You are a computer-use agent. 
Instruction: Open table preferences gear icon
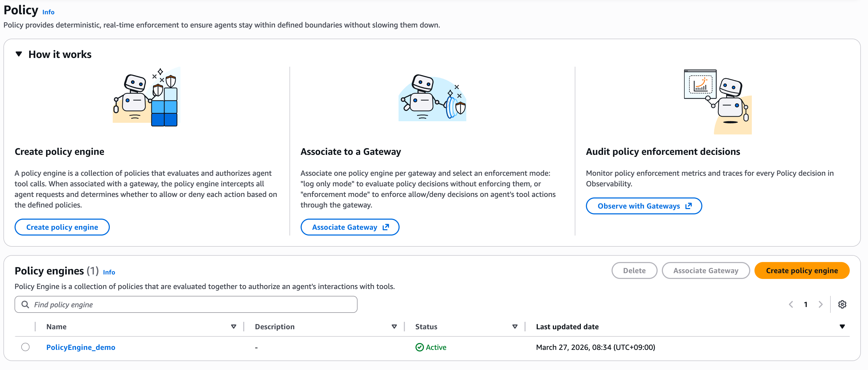click(x=842, y=305)
